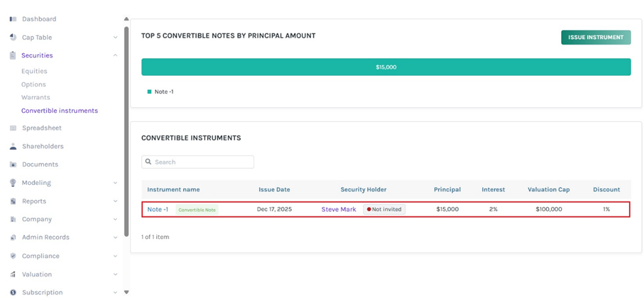The image size is (644, 302).
Task: Open Steve Mark holder profile link
Action: (339, 210)
